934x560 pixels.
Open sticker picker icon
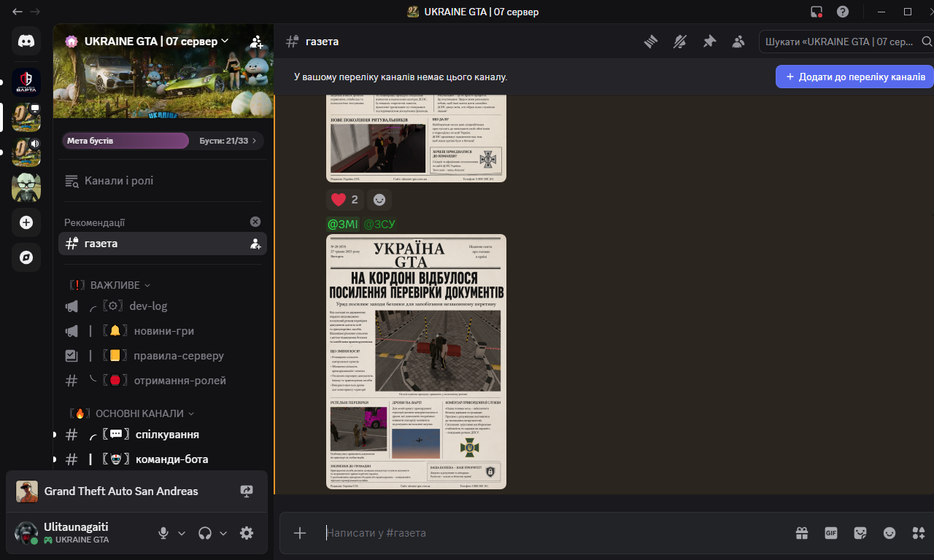click(x=860, y=533)
